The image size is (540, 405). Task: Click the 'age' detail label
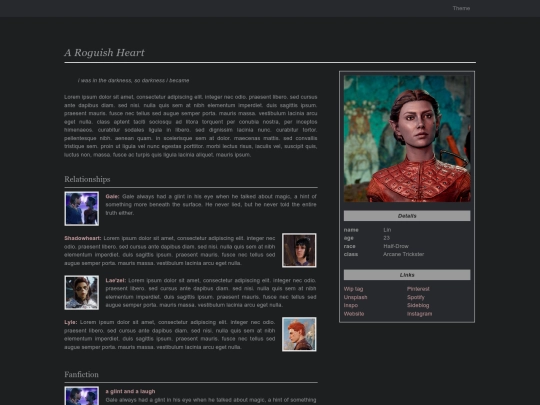pos(349,238)
